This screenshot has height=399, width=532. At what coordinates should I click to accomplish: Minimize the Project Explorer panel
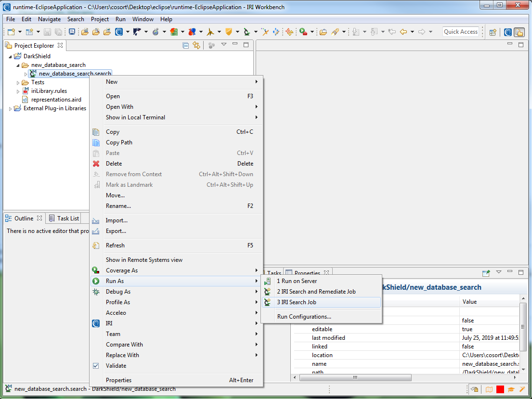235,44
